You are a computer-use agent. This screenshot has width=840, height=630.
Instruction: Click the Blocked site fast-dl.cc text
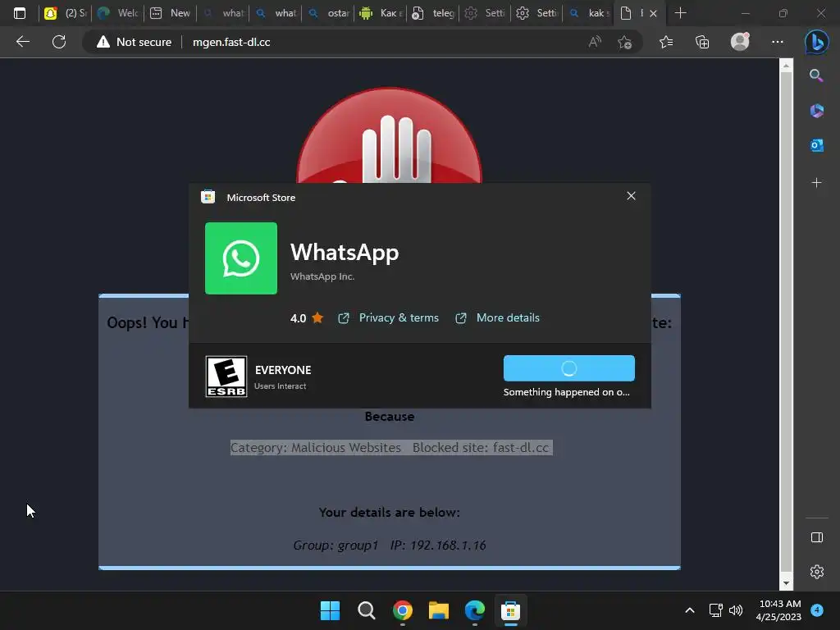tap(481, 448)
